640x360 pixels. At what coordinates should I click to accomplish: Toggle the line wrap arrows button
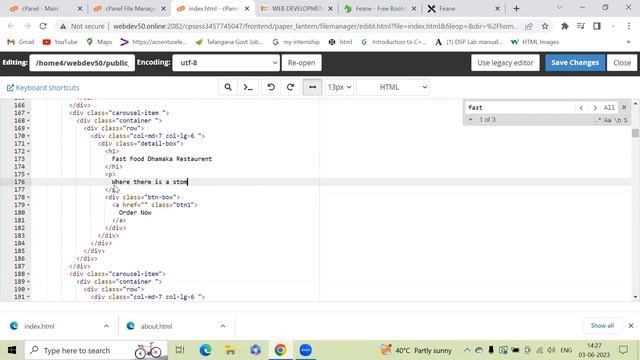point(312,87)
